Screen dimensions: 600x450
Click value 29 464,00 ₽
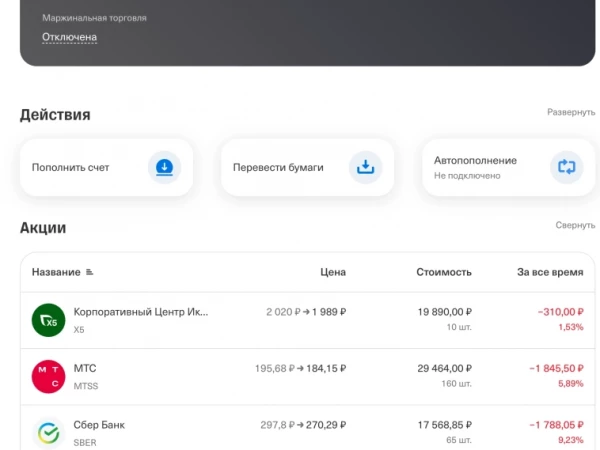coord(445,368)
